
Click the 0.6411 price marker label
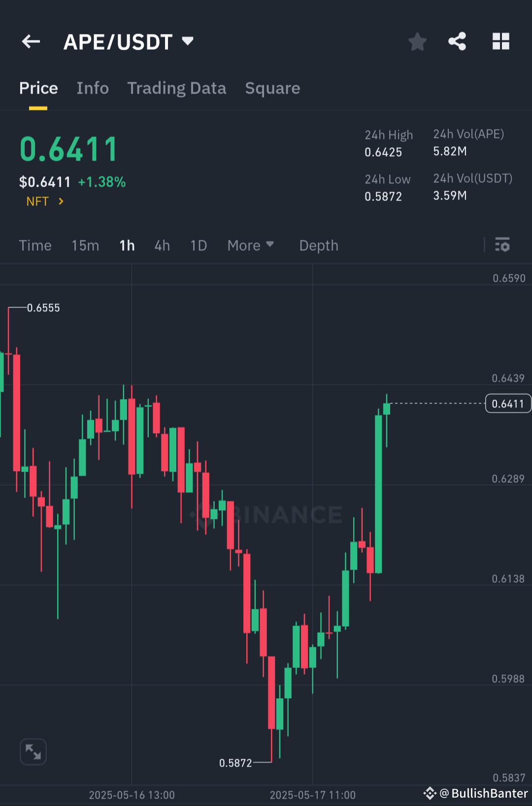508,403
